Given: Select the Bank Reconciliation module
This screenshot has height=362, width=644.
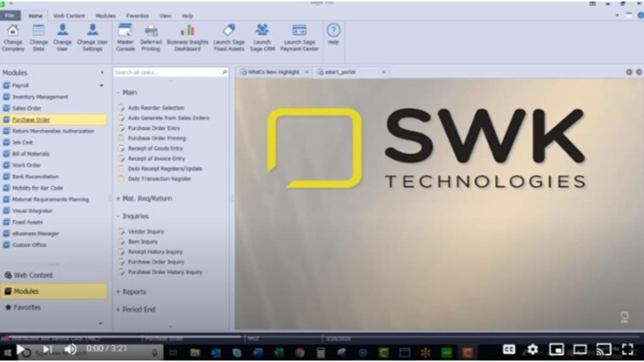Looking at the screenshot, I should (35, 176).
